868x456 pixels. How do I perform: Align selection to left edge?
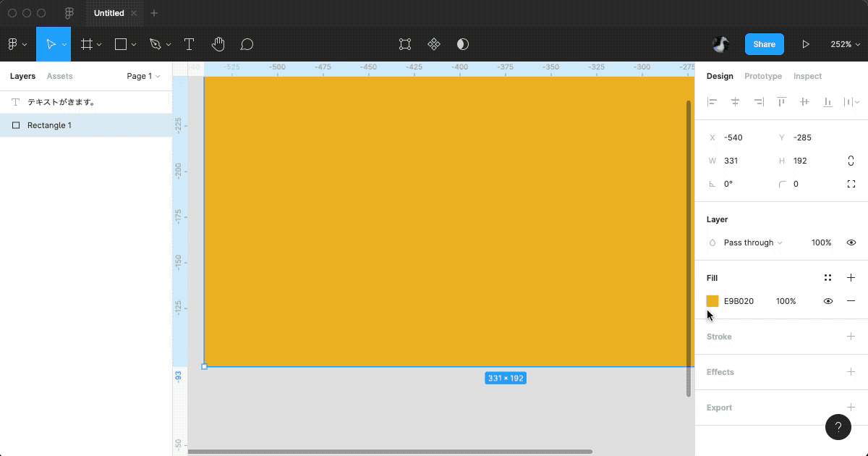[x=712, y=102]
